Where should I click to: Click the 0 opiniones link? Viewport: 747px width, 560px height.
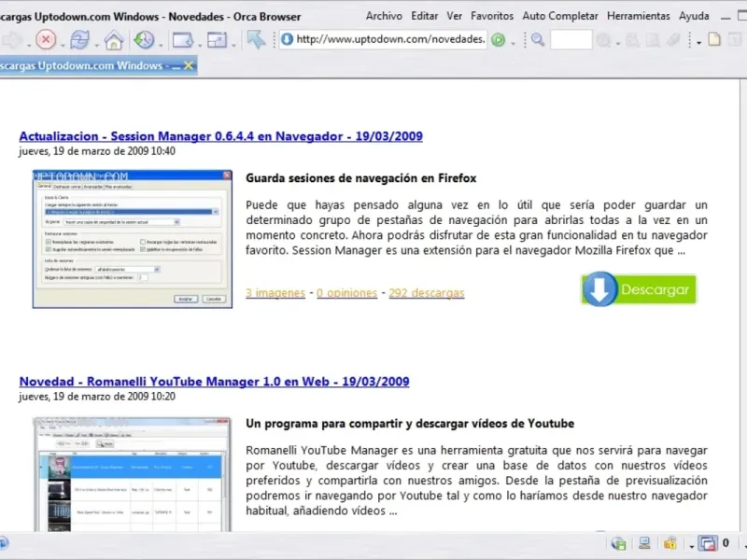pos(346,293)
